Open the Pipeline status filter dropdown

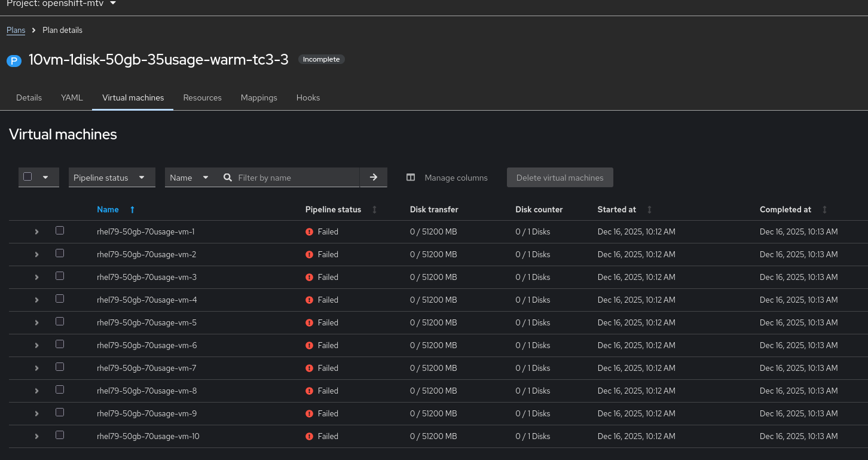(x=112, y=178)
